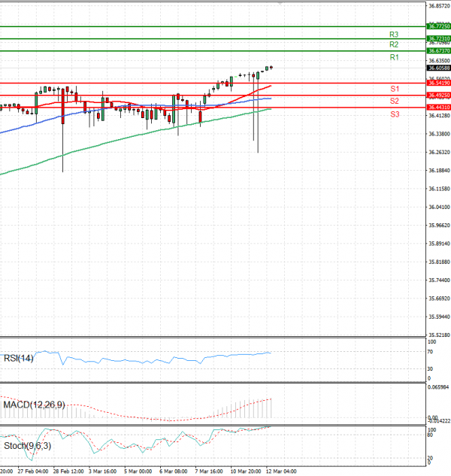Select the S1 support label
451x476 pixels.
[395, 89]
